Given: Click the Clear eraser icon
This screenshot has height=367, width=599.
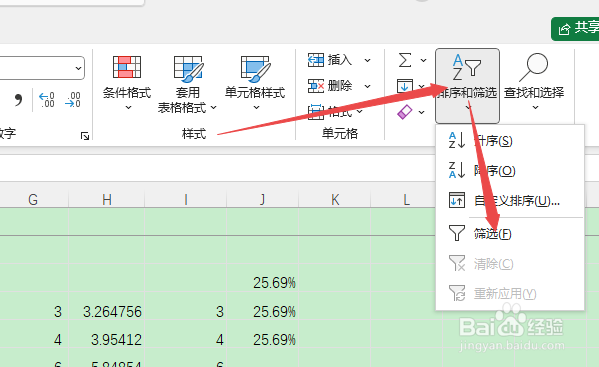Looking at the screenshot, I should (x=405, y=112).
